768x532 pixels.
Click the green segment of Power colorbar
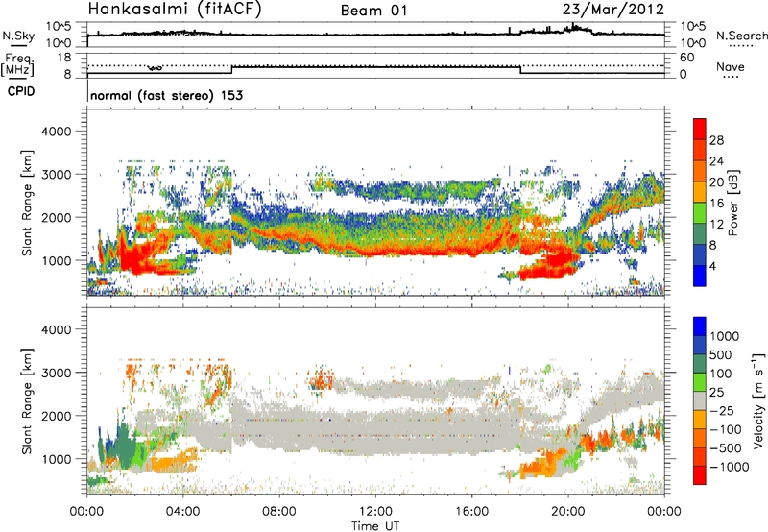tap(700, 213)
